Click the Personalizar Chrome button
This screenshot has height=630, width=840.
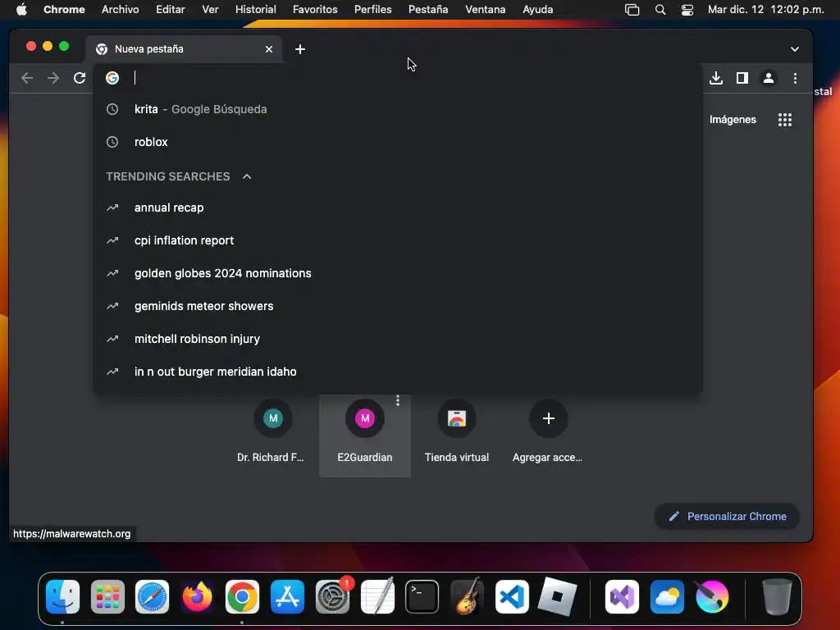point(727,517)
